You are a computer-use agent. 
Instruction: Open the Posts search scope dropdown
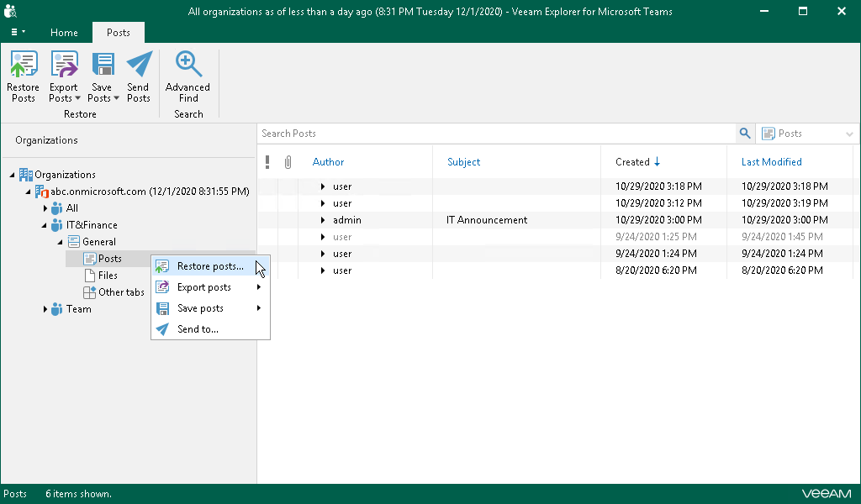pos(807,134)
